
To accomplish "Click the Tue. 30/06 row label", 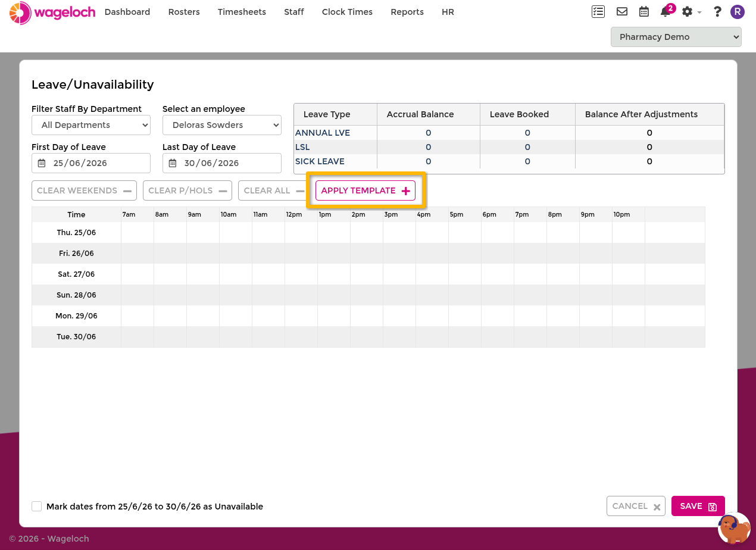I will (76, 337).
